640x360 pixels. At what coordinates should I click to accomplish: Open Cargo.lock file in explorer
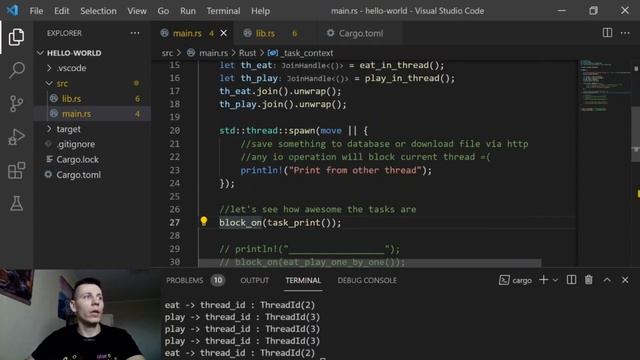pyautogui.click(x=78, y=160)
